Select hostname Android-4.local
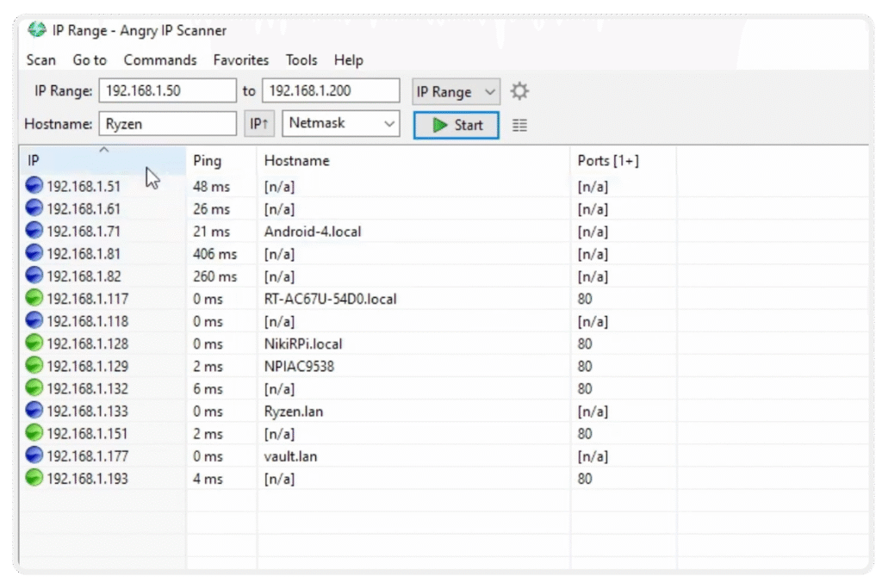 (x=312, y=232)
